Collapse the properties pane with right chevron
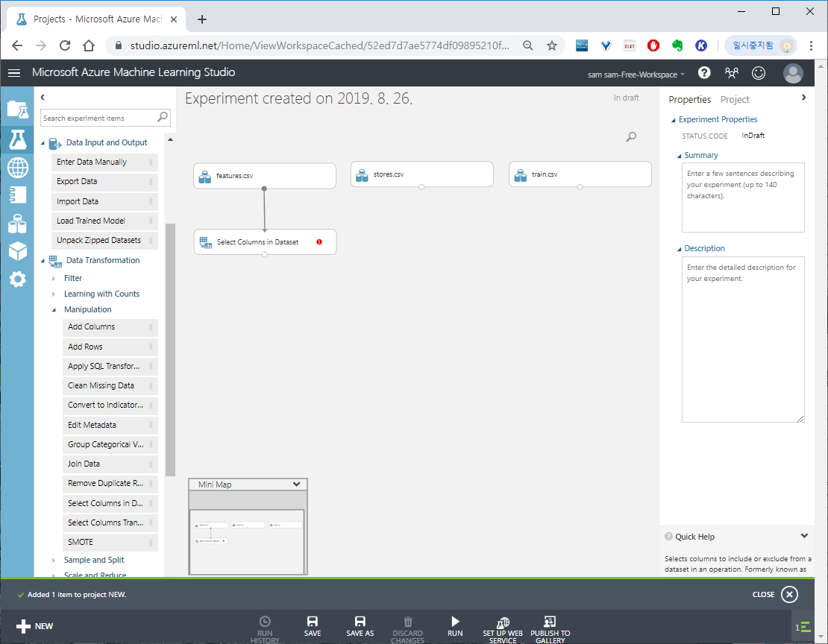 coord(803,98)
